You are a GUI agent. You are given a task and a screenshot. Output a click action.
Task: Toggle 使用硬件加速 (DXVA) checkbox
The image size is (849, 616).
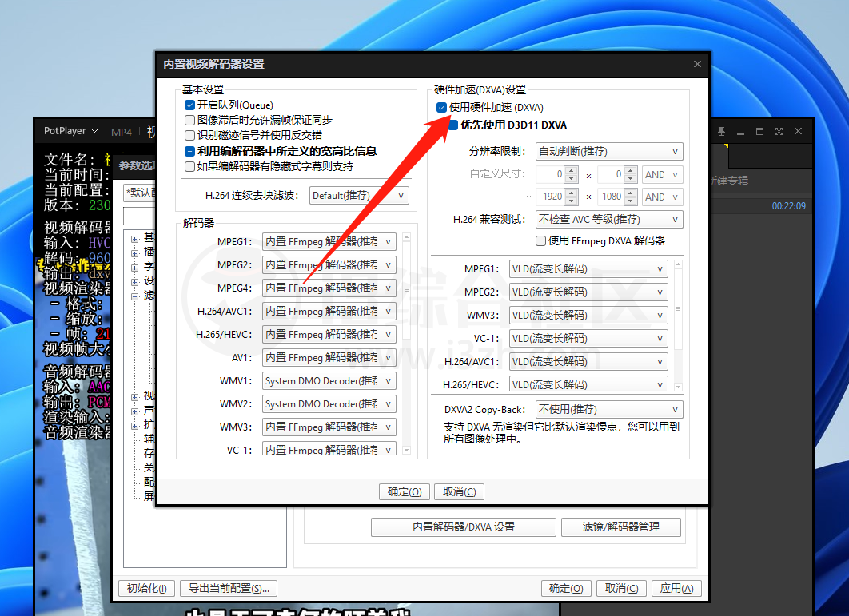(441, 107)
